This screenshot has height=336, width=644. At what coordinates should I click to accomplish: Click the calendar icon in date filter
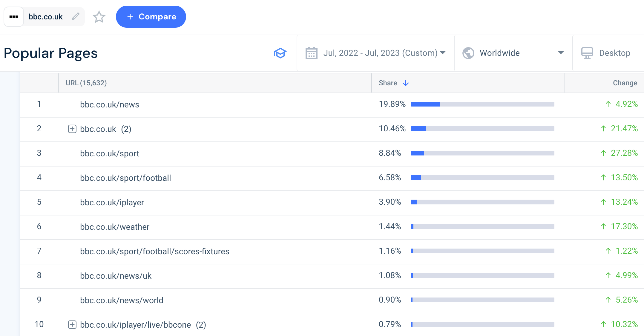(x=311, y=53)
